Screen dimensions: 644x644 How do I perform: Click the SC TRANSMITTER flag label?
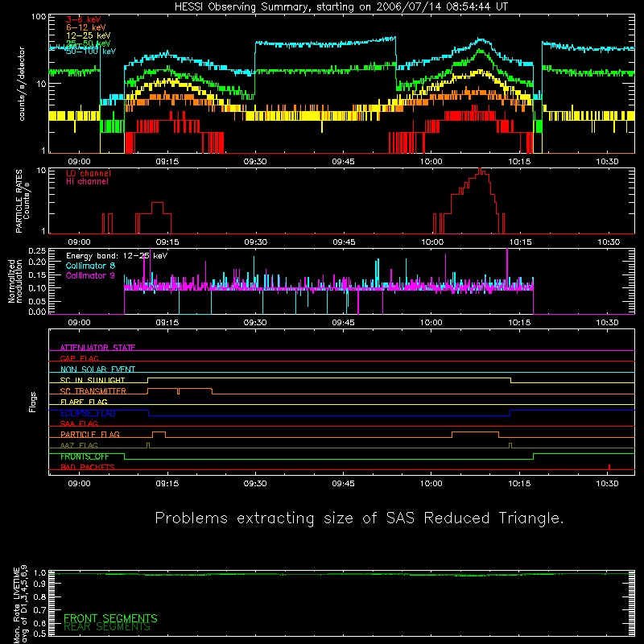[93, 391]
